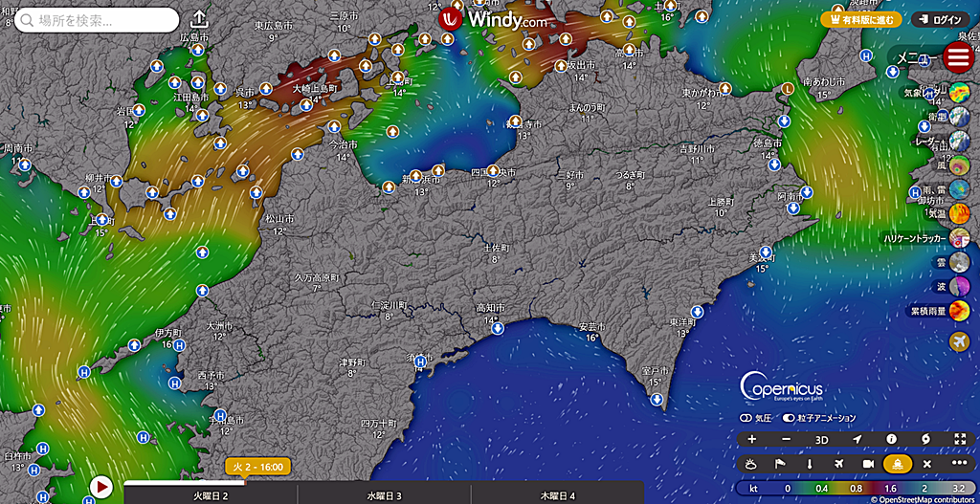Enter fullscreen map mode
The image size is (980, 504).
960,439
